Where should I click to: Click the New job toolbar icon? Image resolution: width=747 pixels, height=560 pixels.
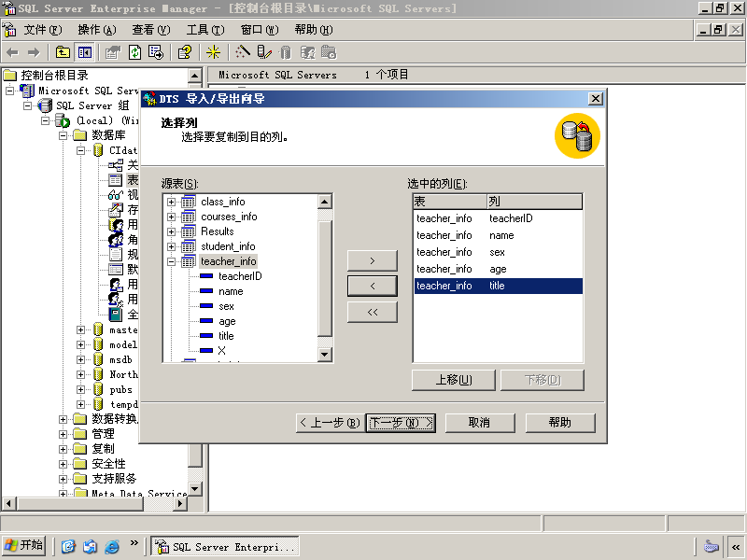pos(329,52)
